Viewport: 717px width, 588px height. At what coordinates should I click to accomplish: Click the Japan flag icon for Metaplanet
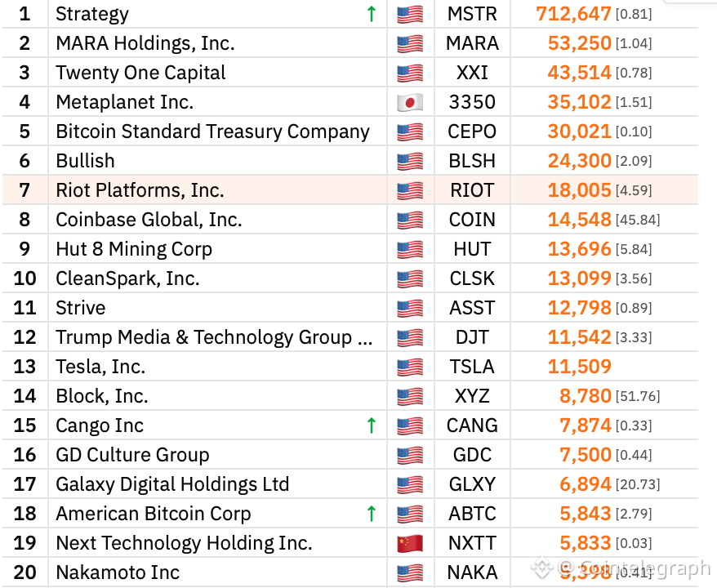[x=409, y=103]
